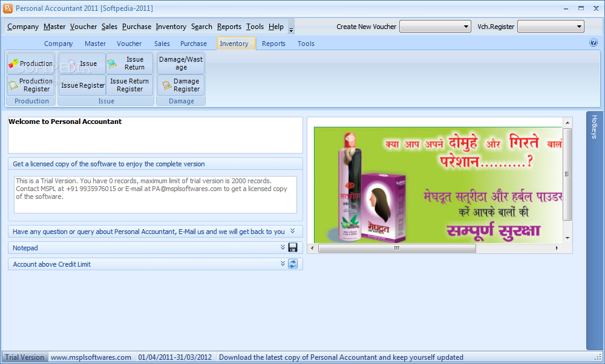Viewport: 605px width, 364px height.
Task: Click the 01/04/2011-31/03/2012 financial year
Action: pos(175,357)
